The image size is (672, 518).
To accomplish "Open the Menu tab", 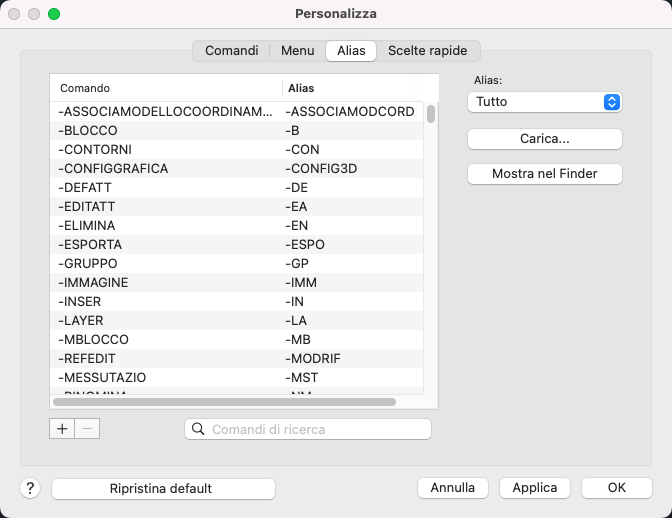I will (x=297, y=50).
